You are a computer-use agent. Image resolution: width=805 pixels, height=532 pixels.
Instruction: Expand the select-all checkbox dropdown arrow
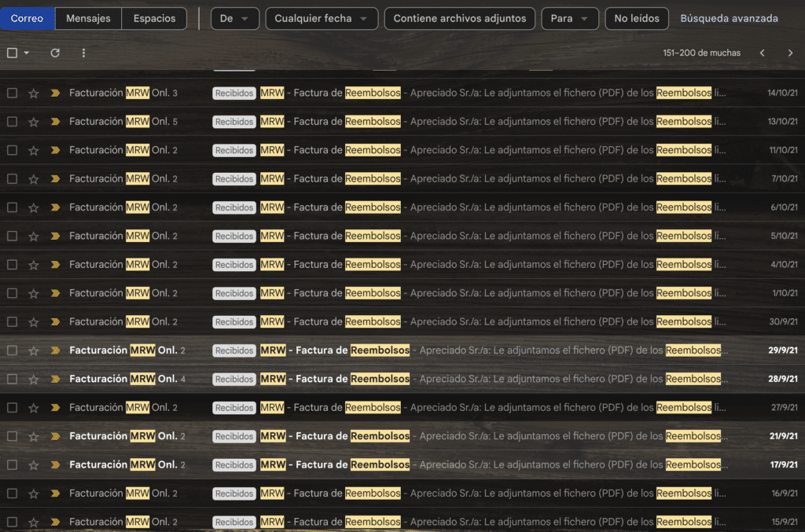27,53
